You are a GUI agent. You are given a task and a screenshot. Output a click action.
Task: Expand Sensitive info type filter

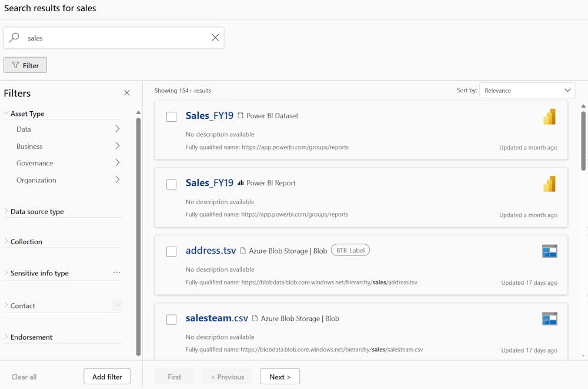coord(6,272)
